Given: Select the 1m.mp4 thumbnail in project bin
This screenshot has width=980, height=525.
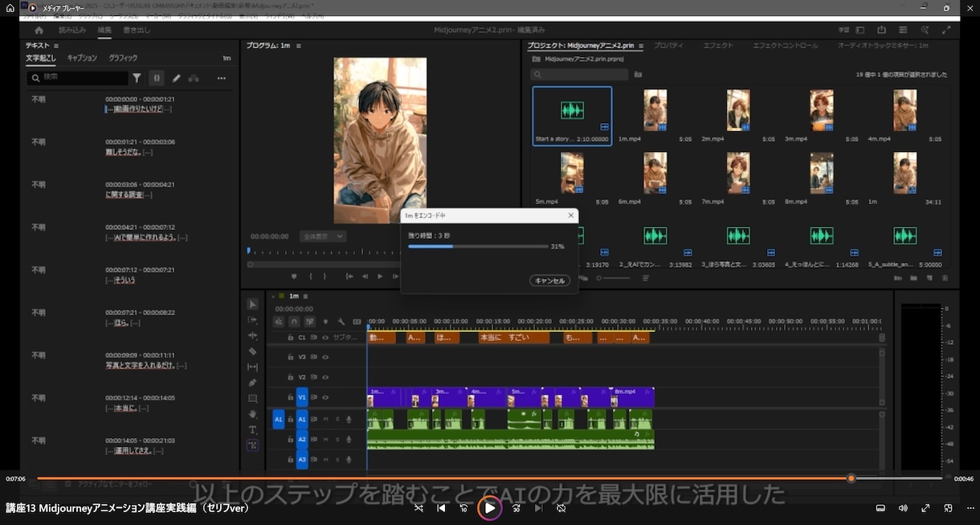Looking at the screenshot, I should click(655, 110).
